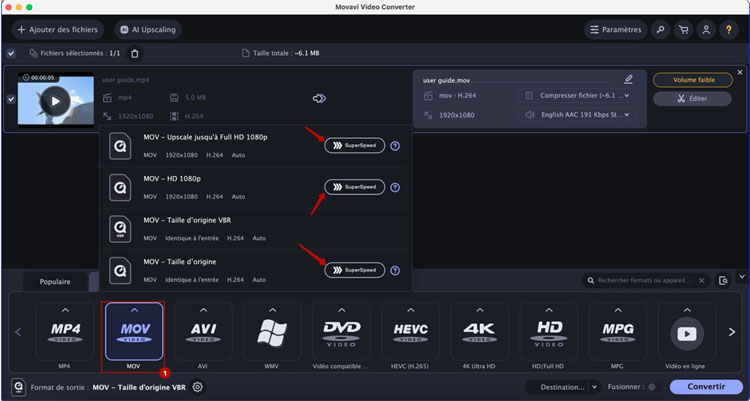The width and height of the screenshot is (750, 401).
Task: Select MOV – Taille d'origine VBR preset
Action: click(254, 229)
